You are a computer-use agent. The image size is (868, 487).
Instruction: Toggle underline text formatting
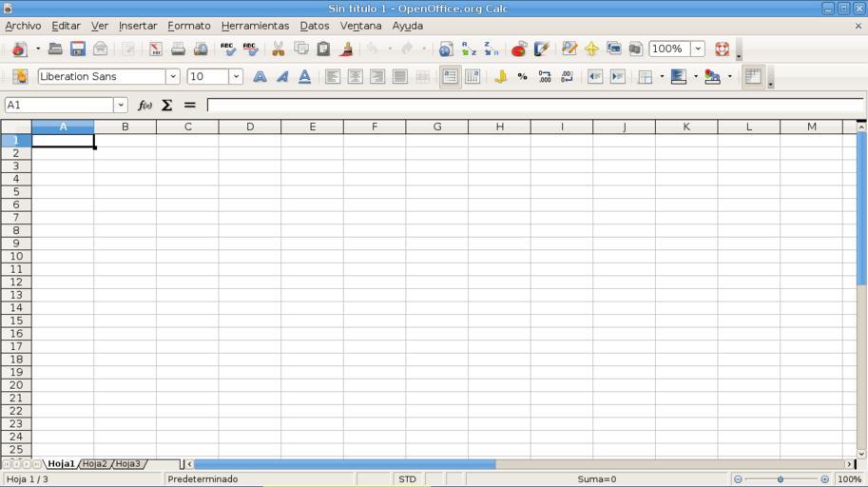click(x=304, y=77)
